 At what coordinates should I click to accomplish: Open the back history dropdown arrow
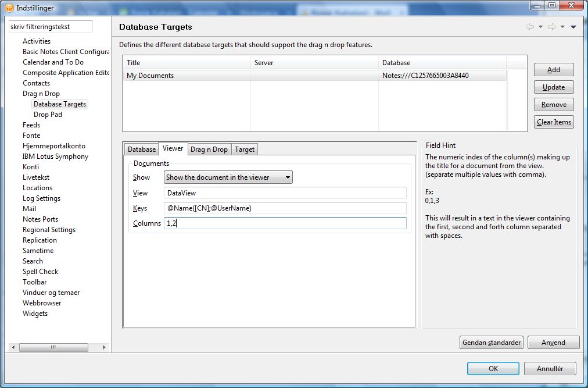(x=540, y=27)
